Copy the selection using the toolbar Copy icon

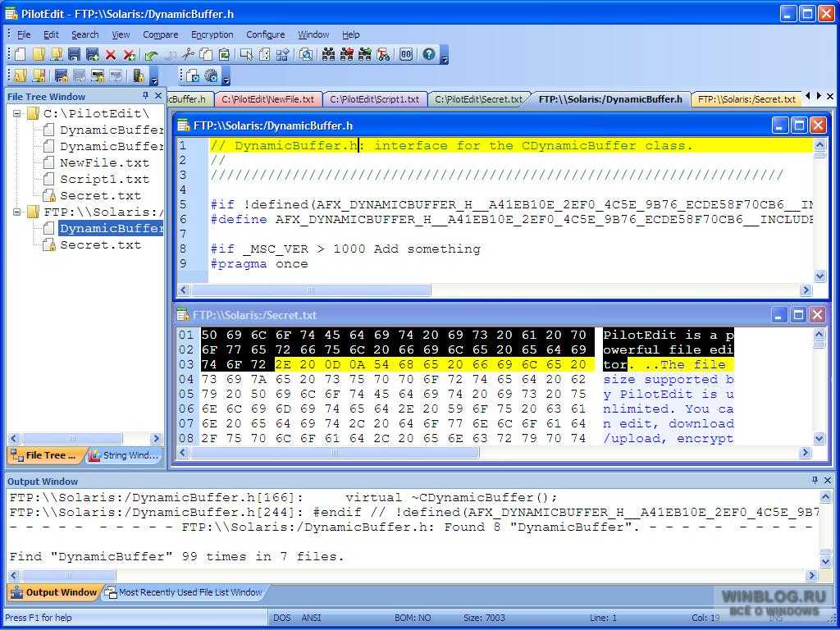(206, 54)
